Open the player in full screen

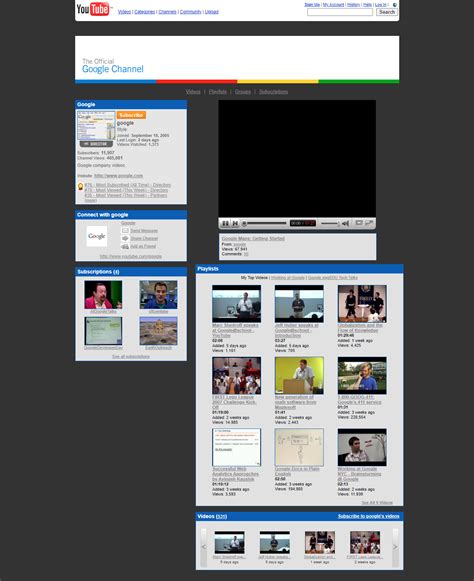click(369, 223)
